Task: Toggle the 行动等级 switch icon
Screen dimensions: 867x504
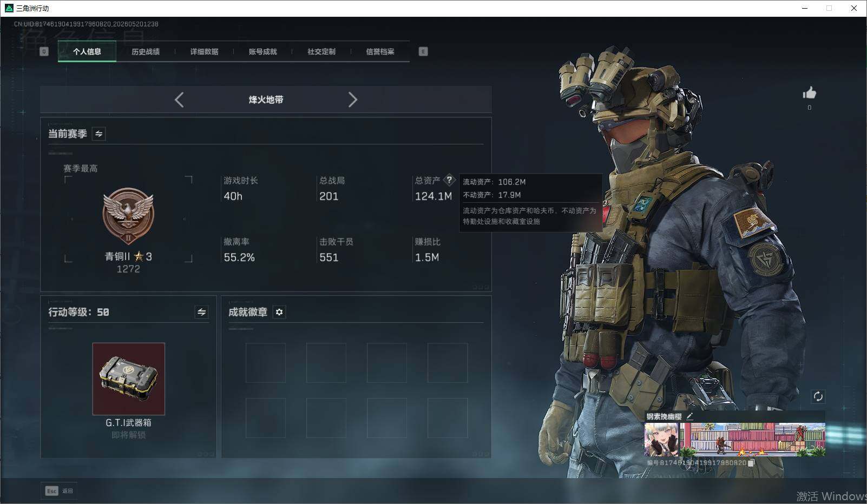Action: 201,312
